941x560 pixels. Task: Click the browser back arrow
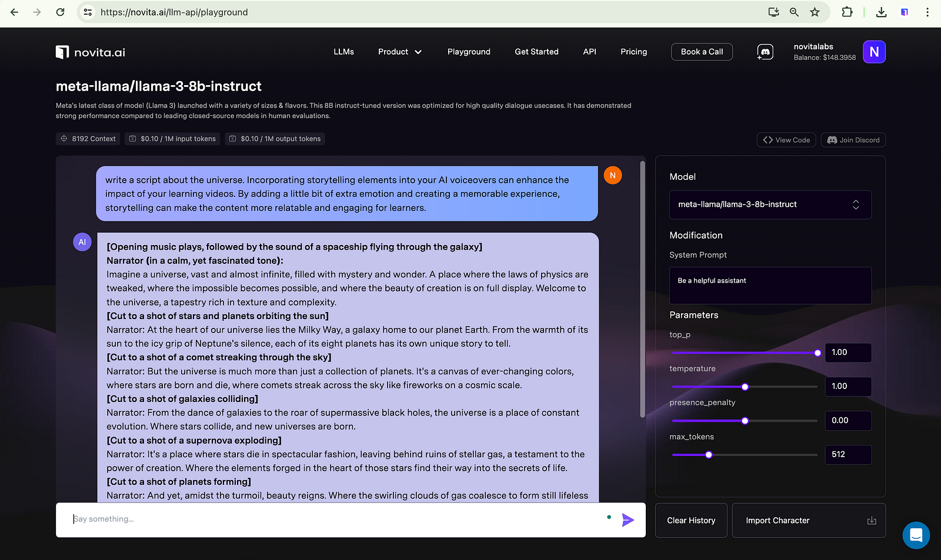[15, 12]
